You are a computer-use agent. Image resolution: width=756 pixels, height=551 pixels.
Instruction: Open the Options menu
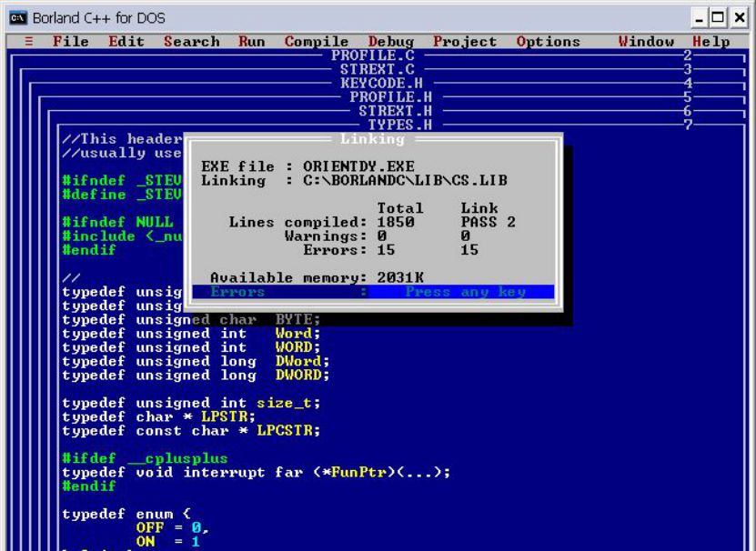[x=548, y=42]
